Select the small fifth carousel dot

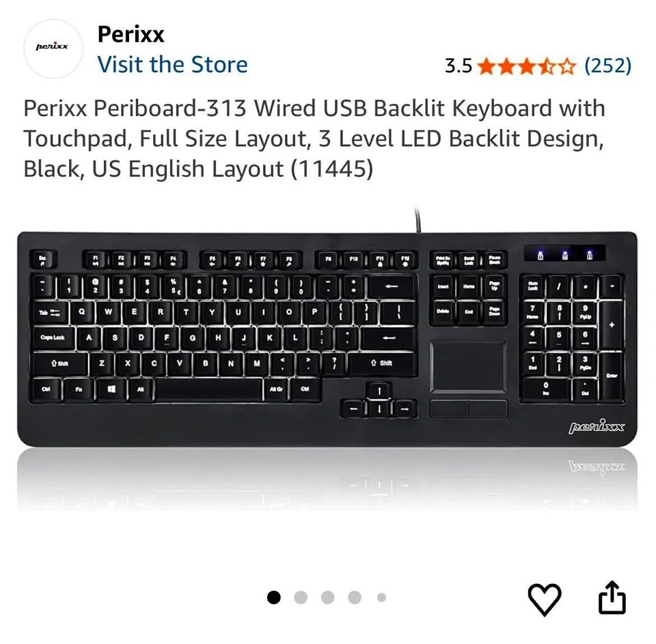pyautogui.click(x=381, y=597)
